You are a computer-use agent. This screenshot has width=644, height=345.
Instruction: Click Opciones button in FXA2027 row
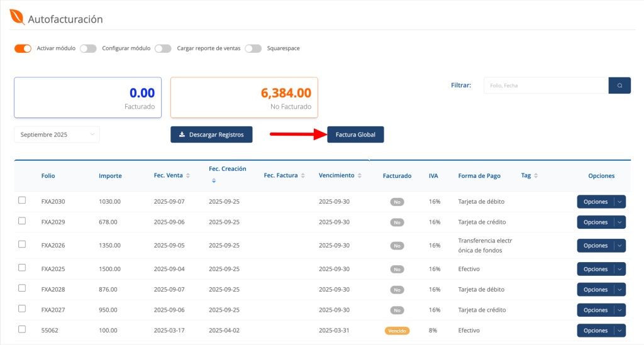(596, 310)
